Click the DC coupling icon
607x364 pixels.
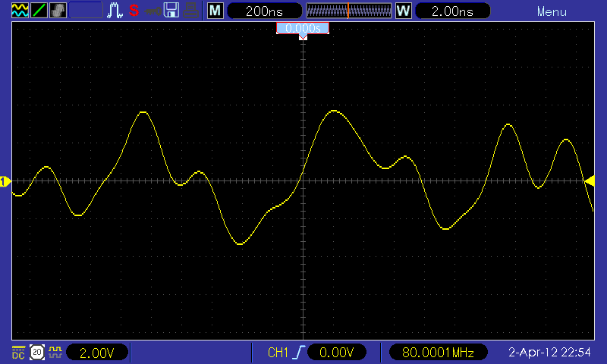click(x=18, y=353)
